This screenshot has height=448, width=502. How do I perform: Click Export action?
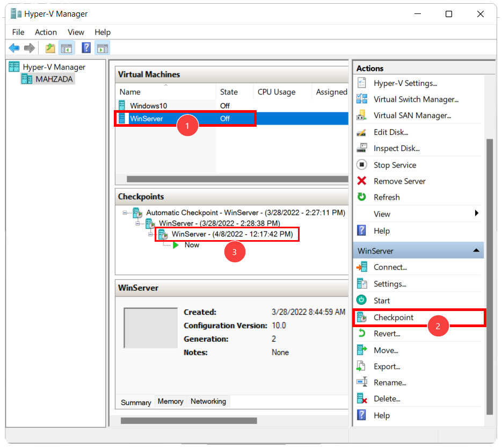tap(387, 366)
